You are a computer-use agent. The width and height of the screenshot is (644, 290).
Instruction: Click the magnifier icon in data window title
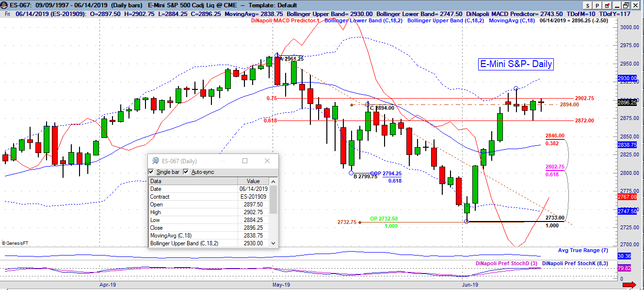[156, 161]
